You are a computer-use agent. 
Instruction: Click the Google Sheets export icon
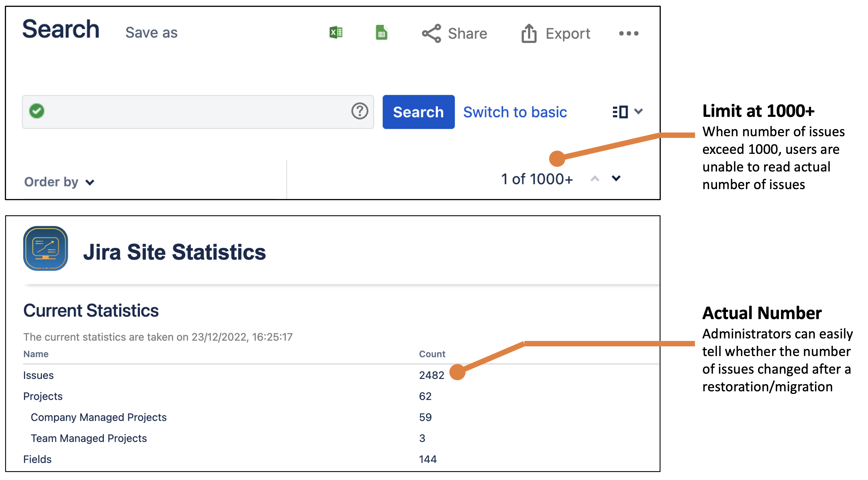click(x=381, y=33)
